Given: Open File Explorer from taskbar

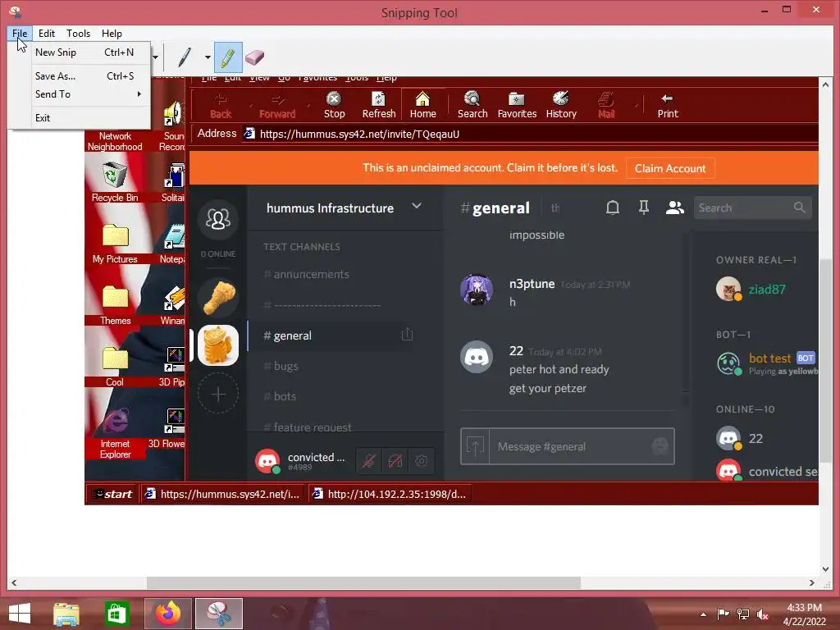Looking at the screenshot, I should coord(66,614).
